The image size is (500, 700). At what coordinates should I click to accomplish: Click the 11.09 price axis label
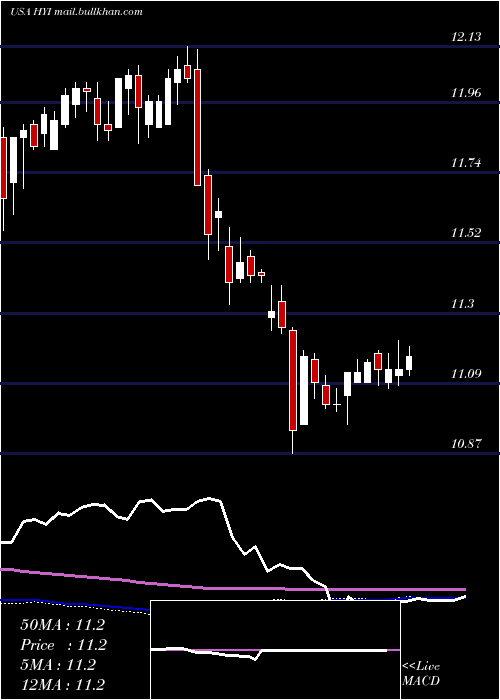(466, 374)
